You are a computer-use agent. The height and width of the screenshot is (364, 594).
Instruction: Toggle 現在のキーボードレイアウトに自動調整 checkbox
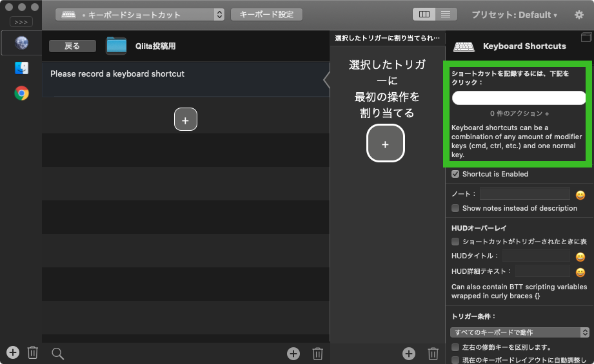click(x=455, y=360)
